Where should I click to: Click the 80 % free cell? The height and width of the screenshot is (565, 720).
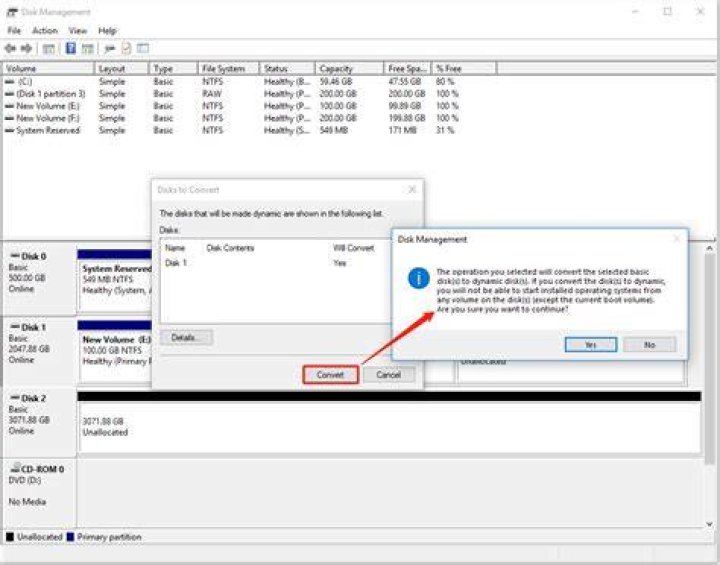coord(445,81)
